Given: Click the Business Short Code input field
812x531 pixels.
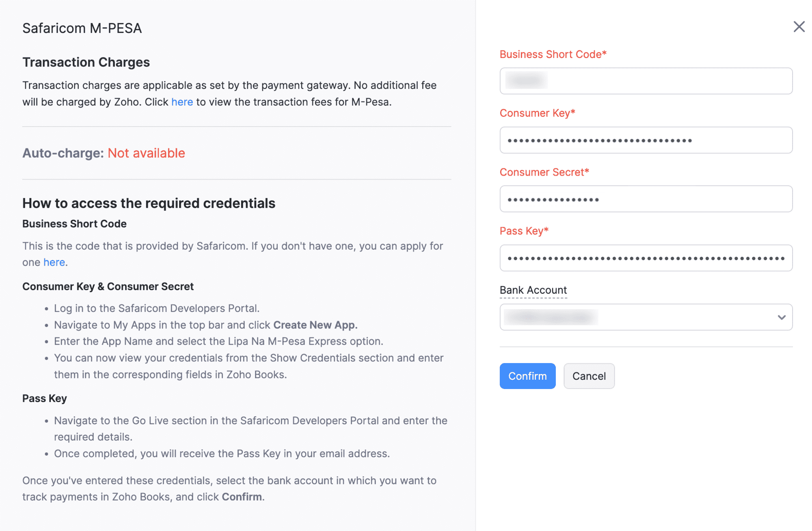Looking at the screenshot, I should point(646,81).
